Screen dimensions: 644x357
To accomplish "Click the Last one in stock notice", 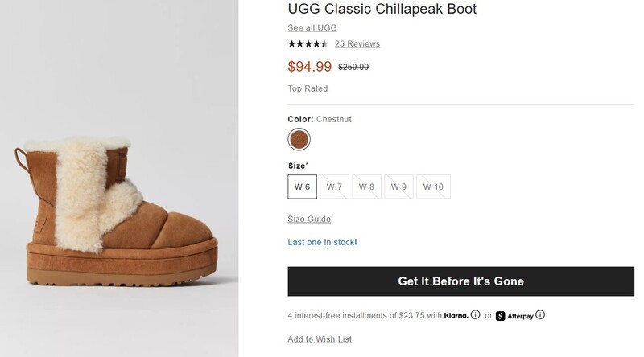I will (x=322, y=242).
